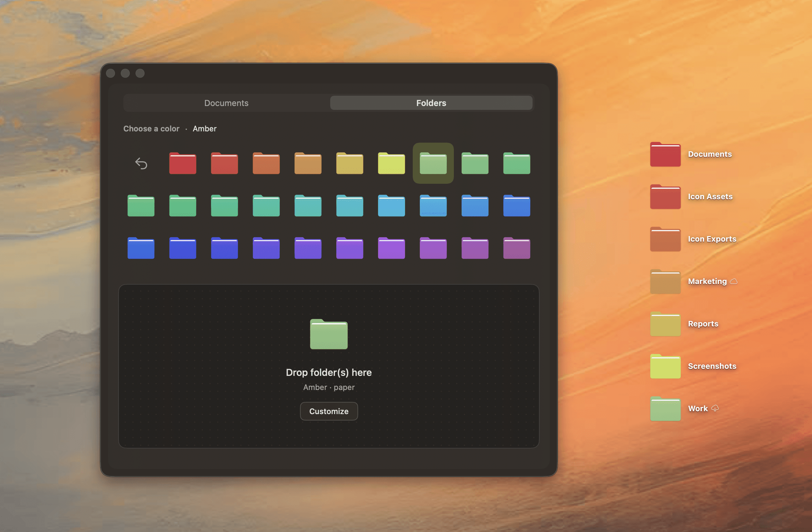This screenshot has width=812, height=532.
Task: Pick the first red folder color
Action: click(182, 164)
